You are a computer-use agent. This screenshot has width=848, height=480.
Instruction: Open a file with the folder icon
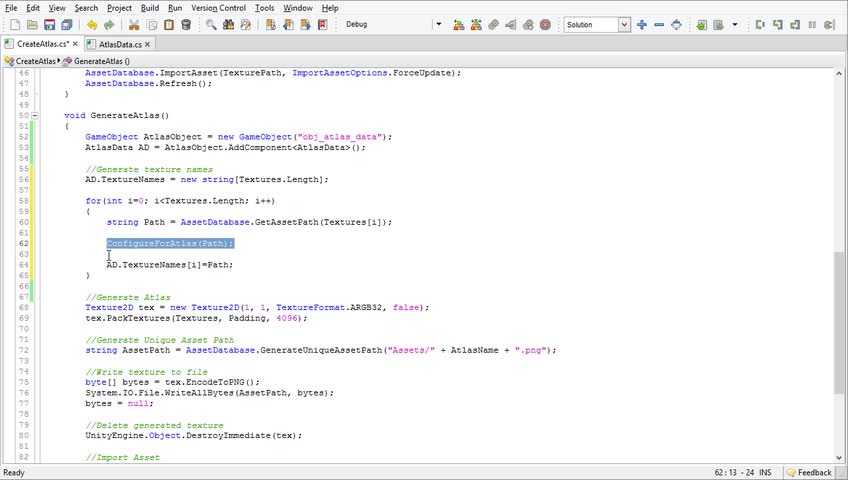[x=32, y=25]
